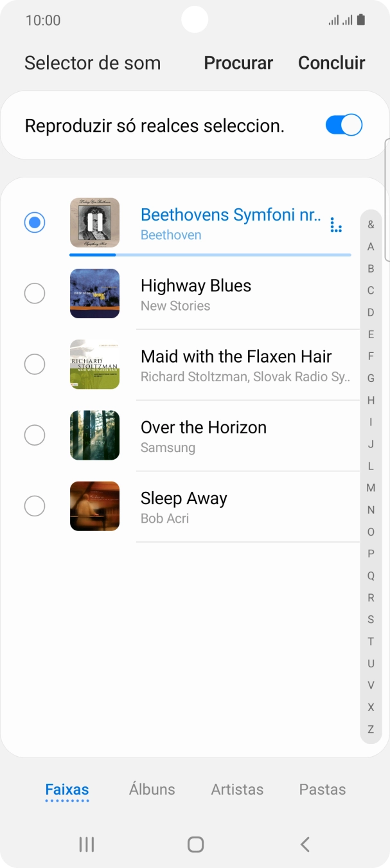
Task: Tap the Procurar search button
Action: tap(238, 63)
